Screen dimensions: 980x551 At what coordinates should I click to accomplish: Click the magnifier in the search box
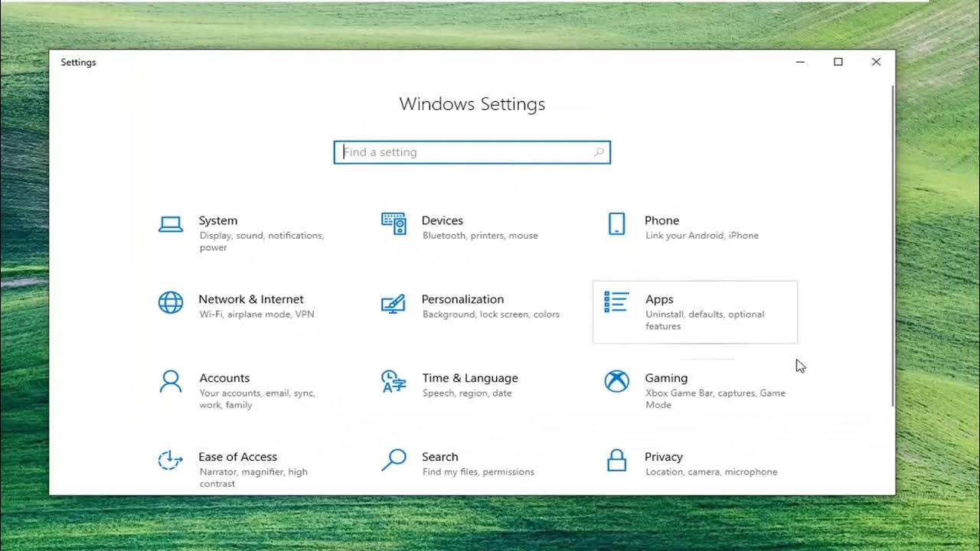[599, 152]
